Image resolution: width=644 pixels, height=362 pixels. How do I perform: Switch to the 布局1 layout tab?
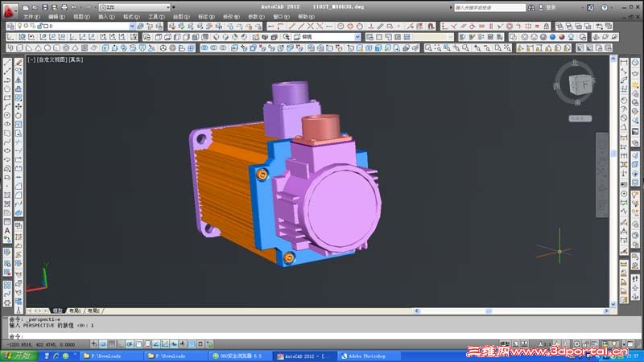pos(75,311)
